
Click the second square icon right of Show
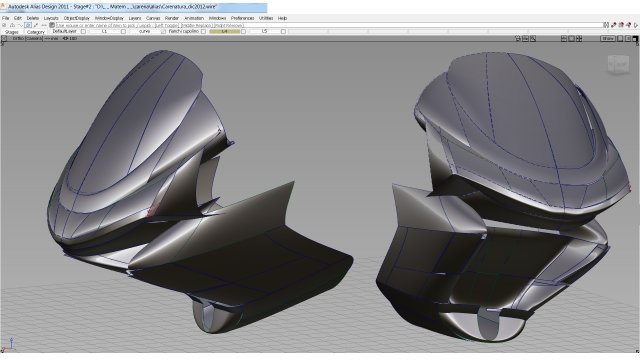coord(628,38)
